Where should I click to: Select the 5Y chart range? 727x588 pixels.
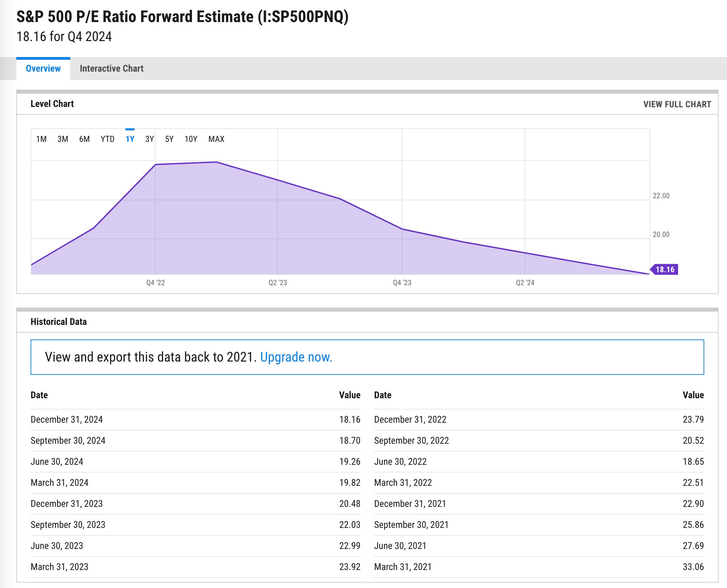pos(169,139)
